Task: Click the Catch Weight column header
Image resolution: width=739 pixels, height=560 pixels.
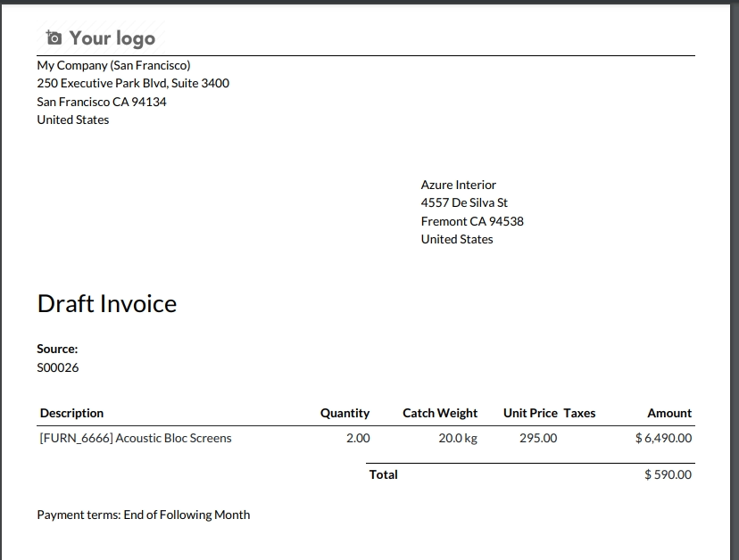Action: [440, 413]
